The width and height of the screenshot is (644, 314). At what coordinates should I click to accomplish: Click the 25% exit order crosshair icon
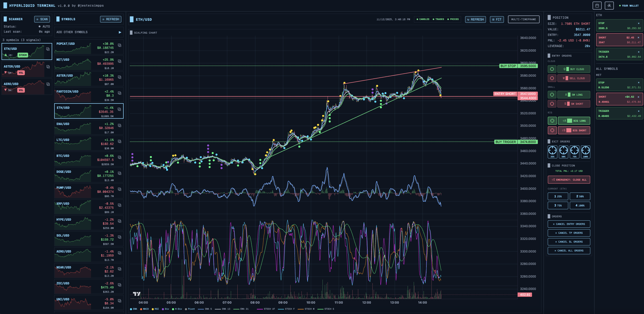pyautogui.click(x=552, y=151)
